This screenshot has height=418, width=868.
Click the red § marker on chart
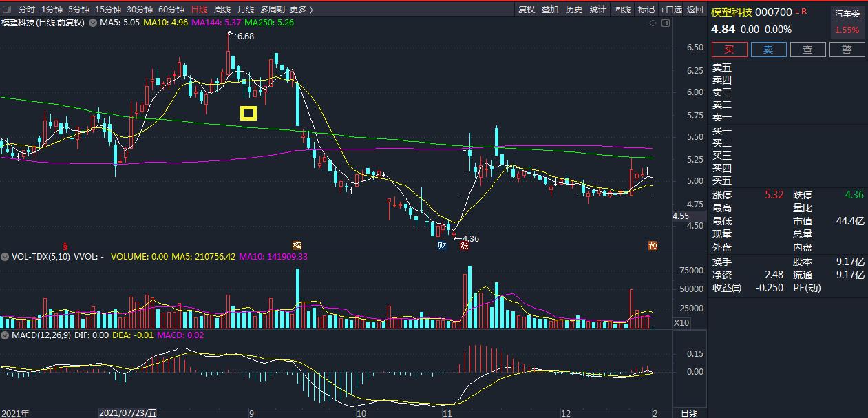tap(65, 245)
